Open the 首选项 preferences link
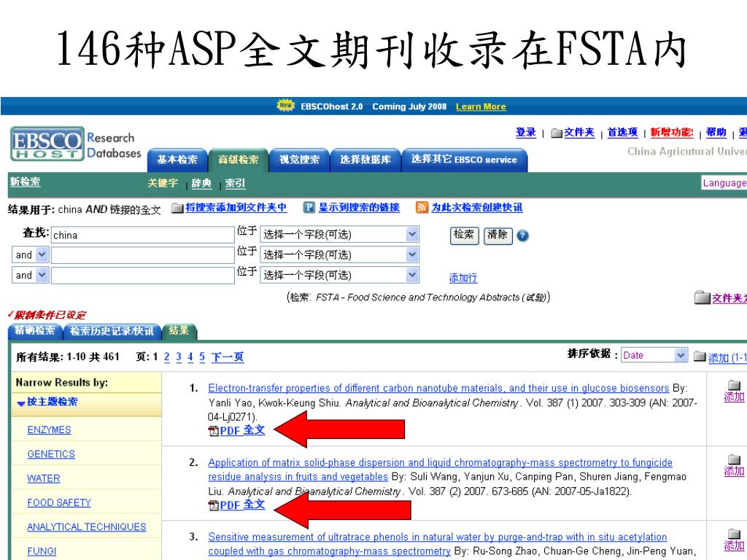Screen dimensions: 747x560 pos(622,133)
